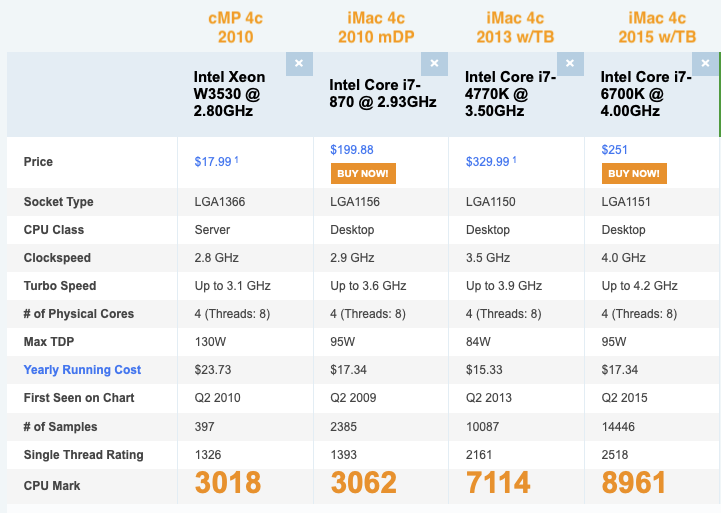Select the LGA1156 socket value
Screen dimensions: 721x513
tap(355, 202)
